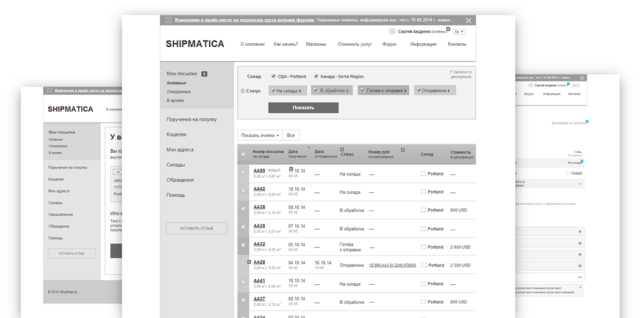Click the Показать button
Image resolution: width=644 pixels, height=318 pixels.
pos(303,108)
